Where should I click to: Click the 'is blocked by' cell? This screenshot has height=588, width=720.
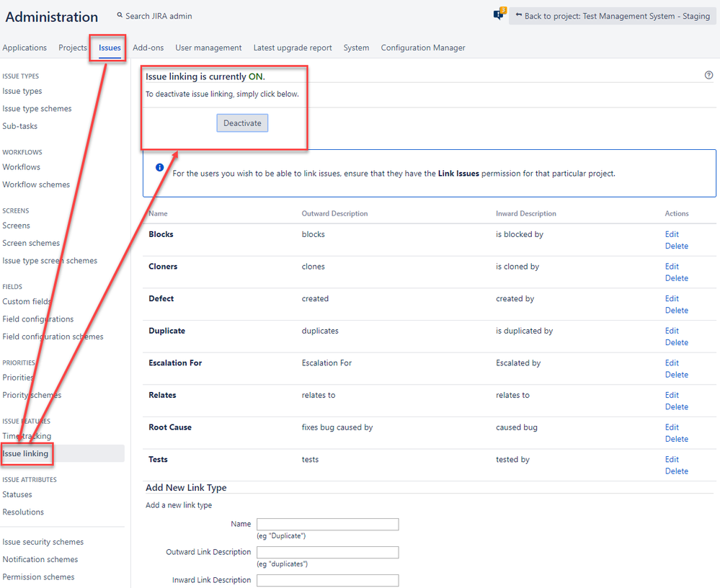(520, 234)
